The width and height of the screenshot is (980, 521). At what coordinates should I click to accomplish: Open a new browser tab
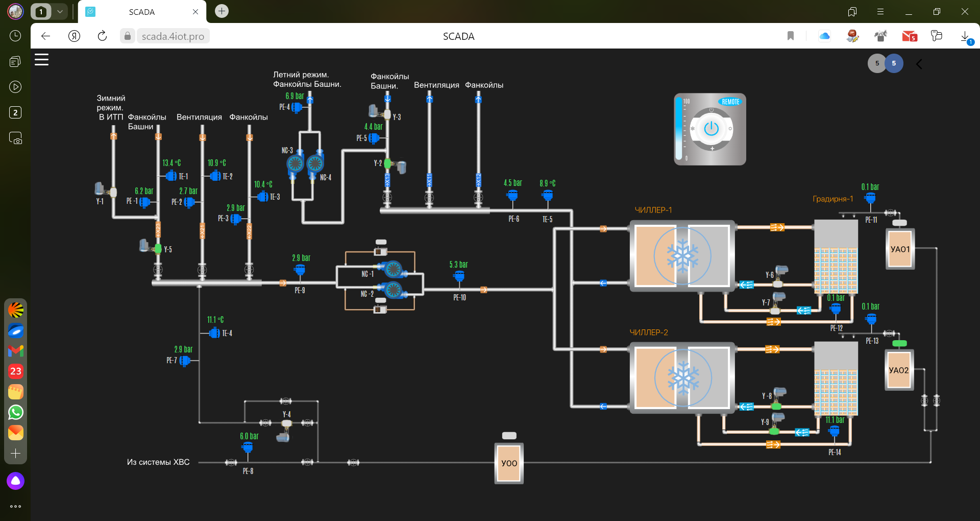point(222,11)
